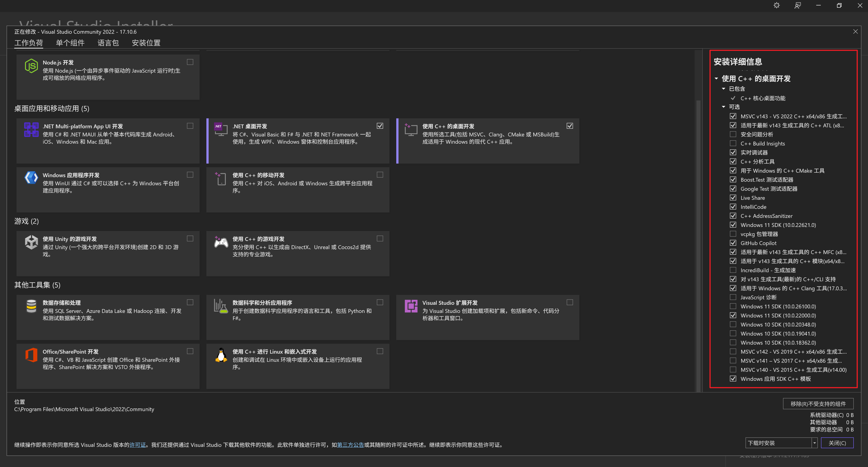Check the 数据科学和分析应用程序 workload
The height and width of the screenshot is (467, 868).
click(380, 302)
